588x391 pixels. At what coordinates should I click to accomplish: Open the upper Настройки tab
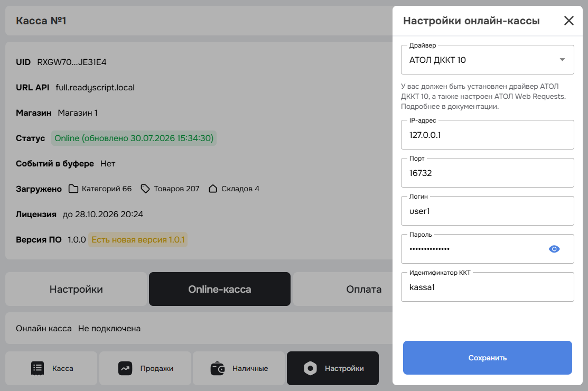(76, 289)
